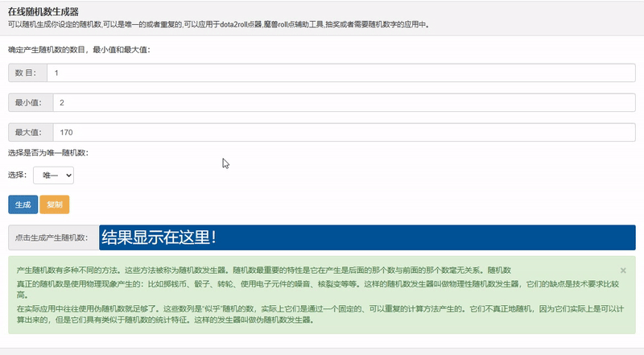Click the 最大值 maximum value input

pyautogui.click(x=345, y=132)
